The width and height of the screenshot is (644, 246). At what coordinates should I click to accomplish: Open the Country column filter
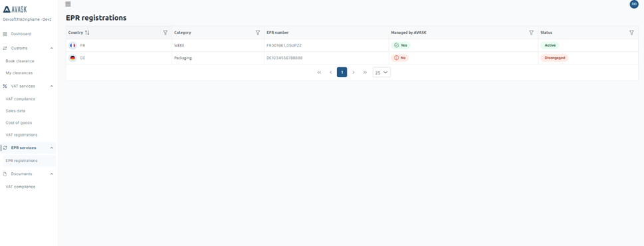click(165, 33)
